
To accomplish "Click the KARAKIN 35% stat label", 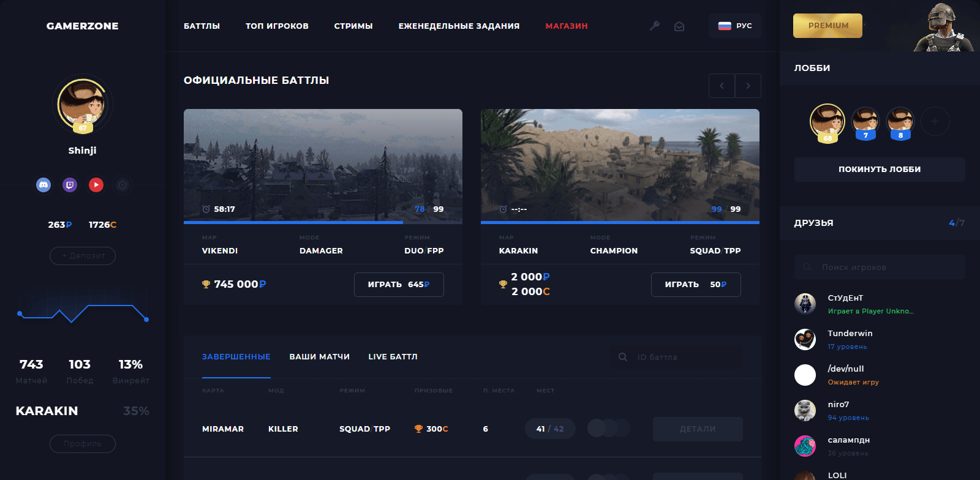I will 83,411.
